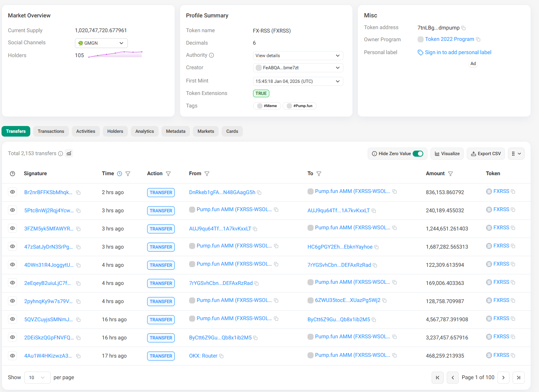Viewport: 539px width, 392px height.
Task: Click eye icon for the first transfer row
Action: [x=12, y=192]
